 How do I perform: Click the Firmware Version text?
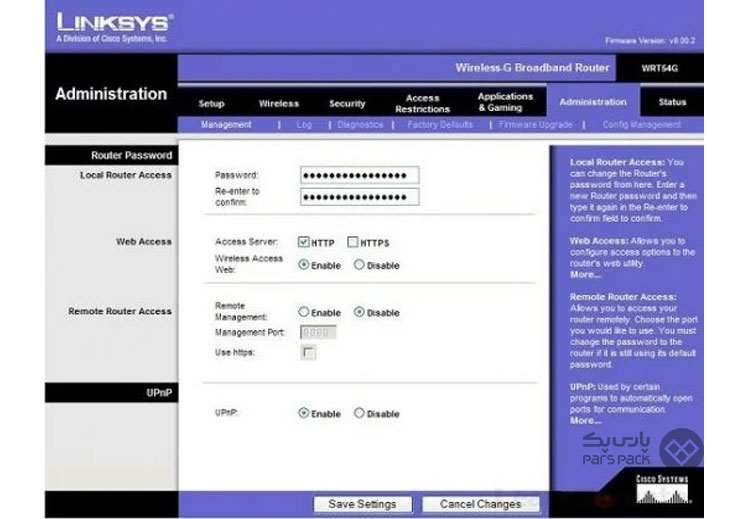click(x=650, y=41)
